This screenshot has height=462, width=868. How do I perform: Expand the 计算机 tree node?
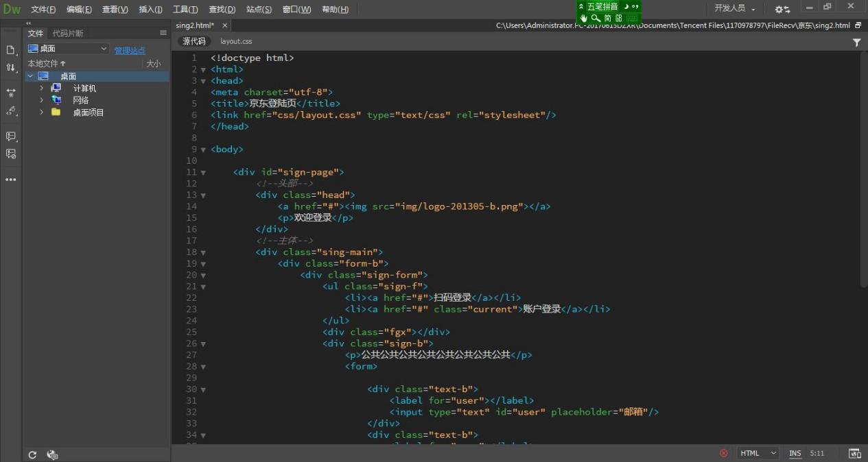pyautogui.click(x=41, y=88)
